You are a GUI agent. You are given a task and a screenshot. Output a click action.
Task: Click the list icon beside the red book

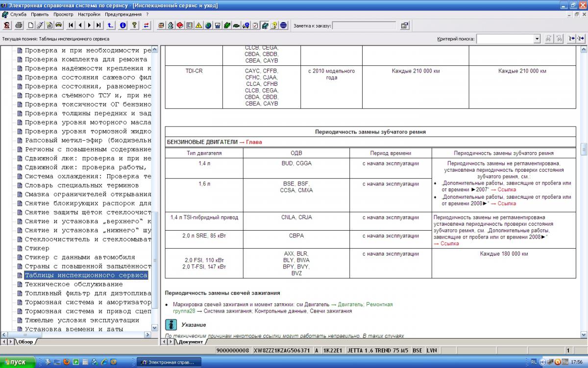pos(189,26)
